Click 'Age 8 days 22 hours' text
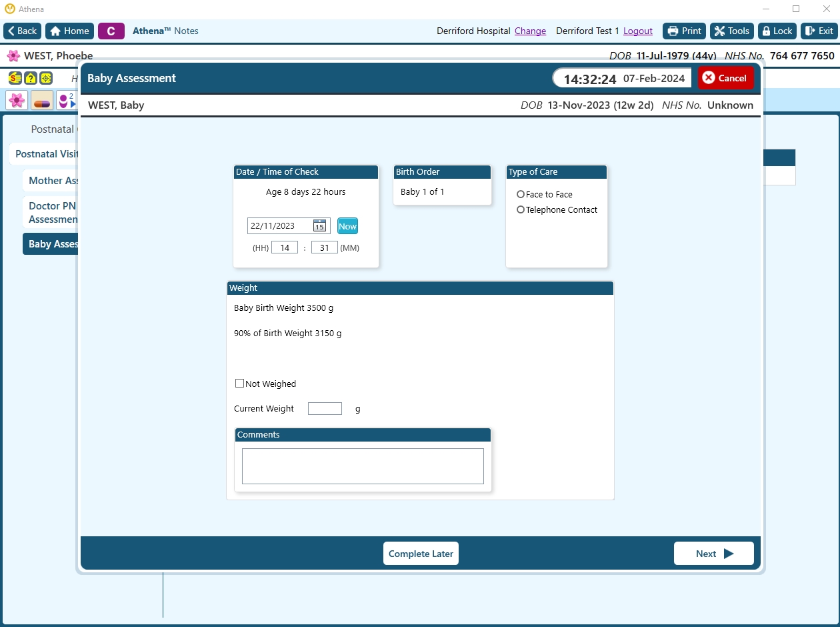 pyautogui.click(x=306, y=192)
